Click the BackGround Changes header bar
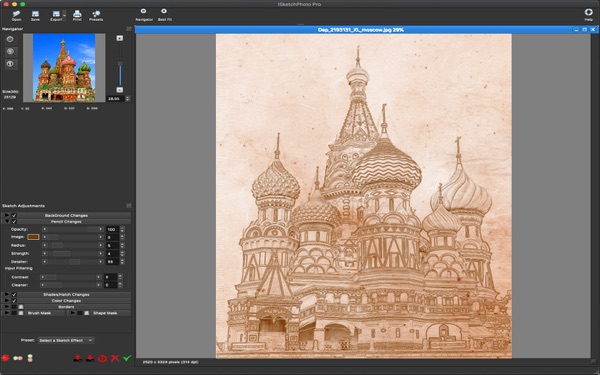 pyautogui.click(x=67, y=215)
